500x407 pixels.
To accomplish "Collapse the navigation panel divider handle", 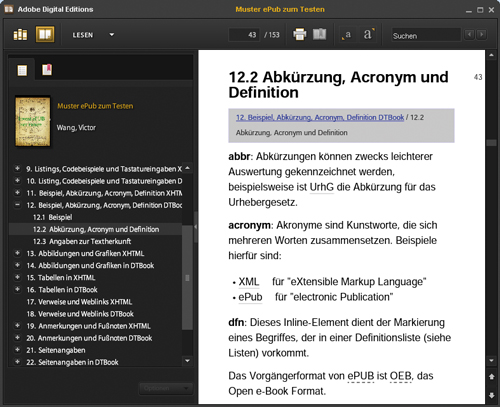I will 196,227.
